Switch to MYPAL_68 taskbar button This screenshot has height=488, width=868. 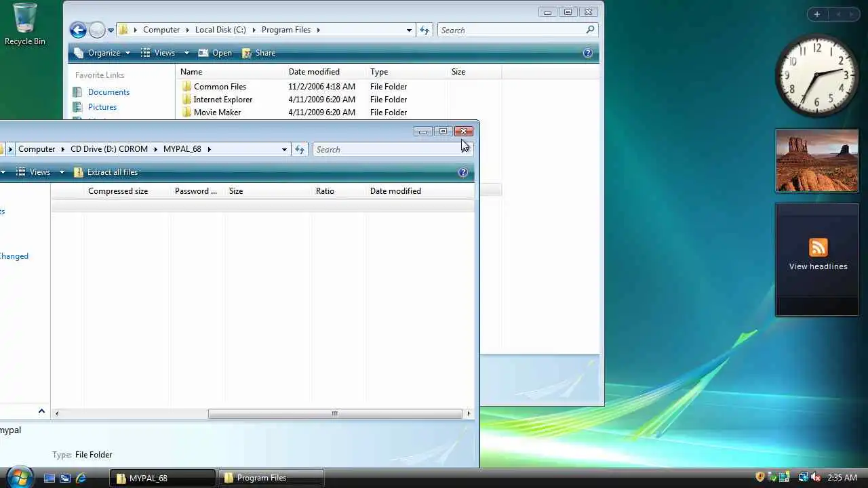point(163,478)
